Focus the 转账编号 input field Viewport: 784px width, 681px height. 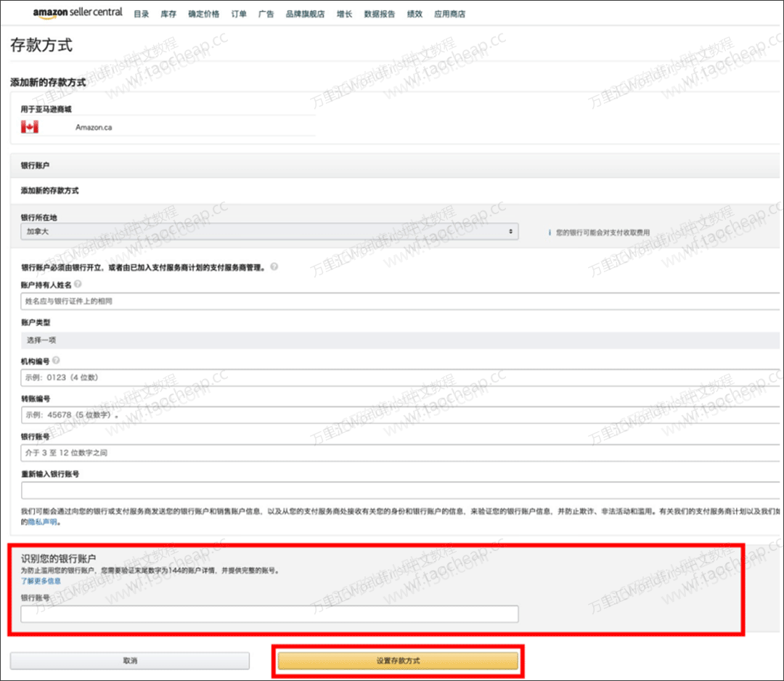pos(400,415)
